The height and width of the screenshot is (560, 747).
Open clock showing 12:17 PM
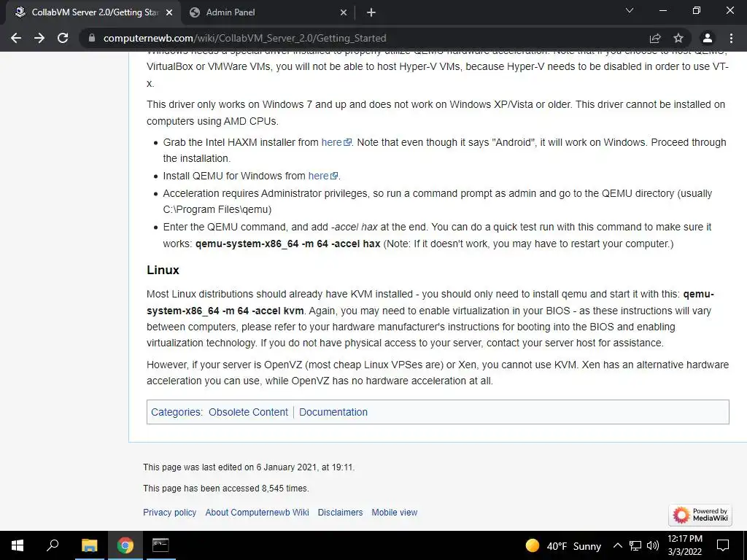pyautogui.click(x=684, y=545)
